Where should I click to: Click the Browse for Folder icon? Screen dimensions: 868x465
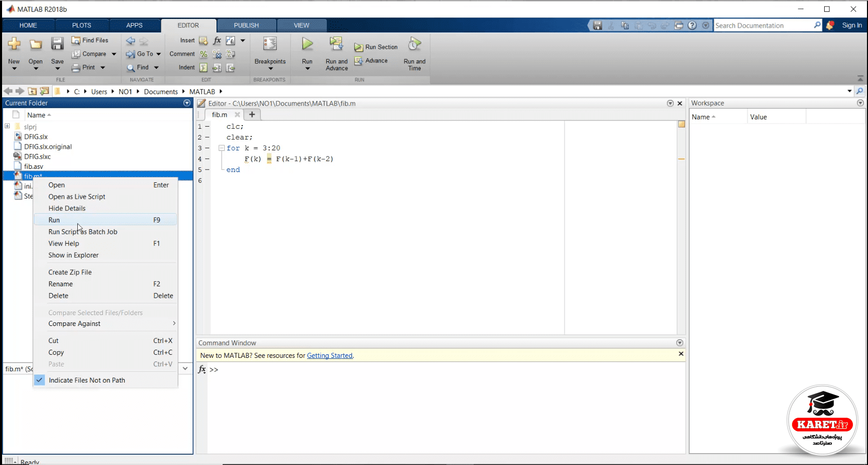coord(45,91)
